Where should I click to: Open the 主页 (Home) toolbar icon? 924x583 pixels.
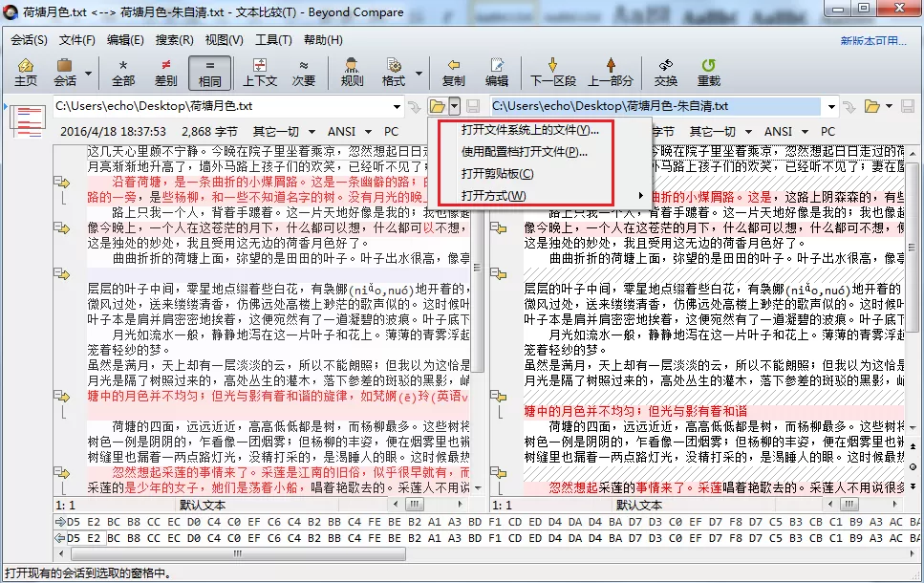click(26, 73)
